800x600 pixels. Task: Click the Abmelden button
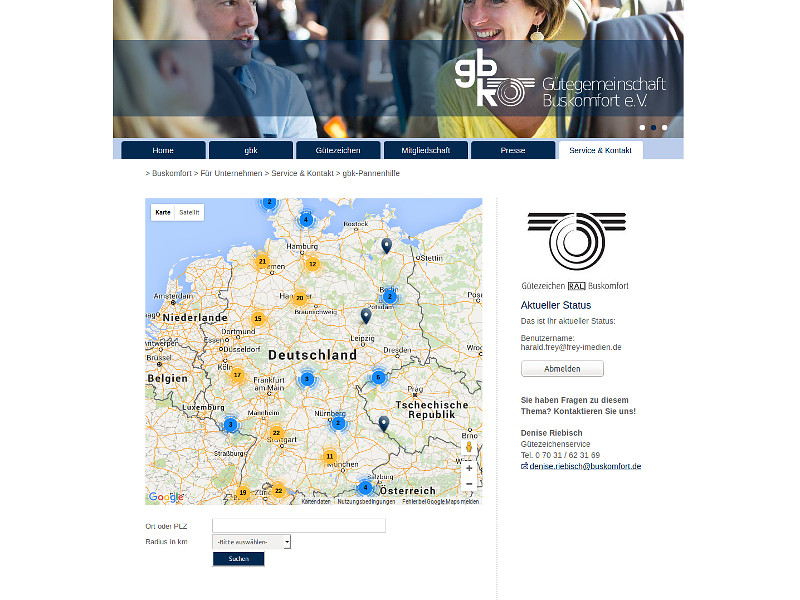click(x=562, y=369)
